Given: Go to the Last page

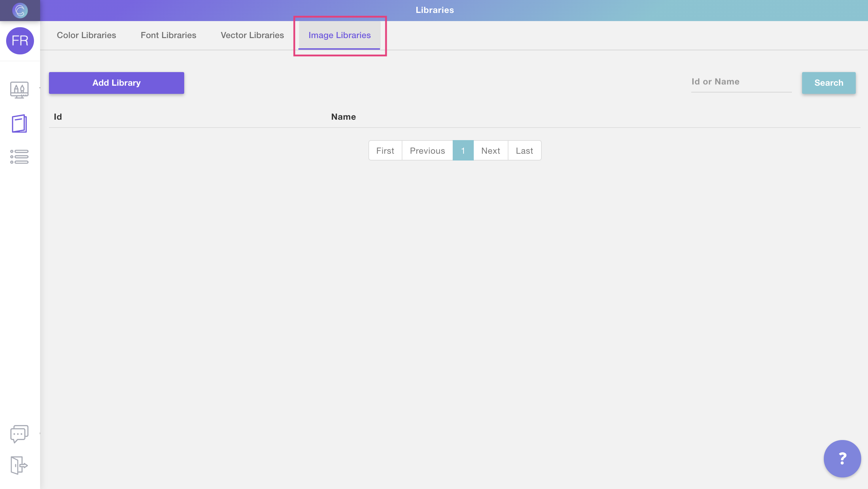Looking at the screenshot, I should (524, 151).
